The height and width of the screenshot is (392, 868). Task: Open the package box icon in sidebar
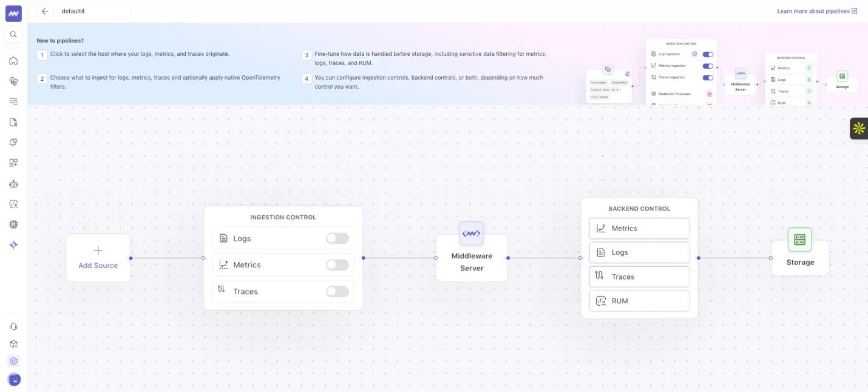point(13,343)
